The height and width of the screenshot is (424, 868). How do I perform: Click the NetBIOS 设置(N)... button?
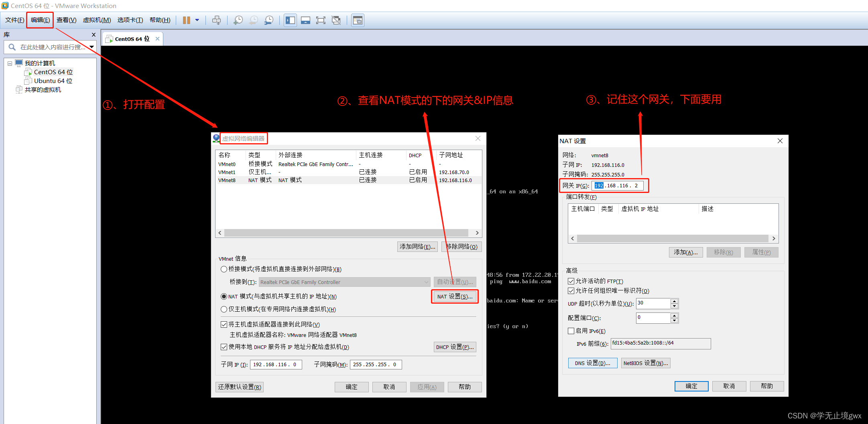tap(646, 363)
